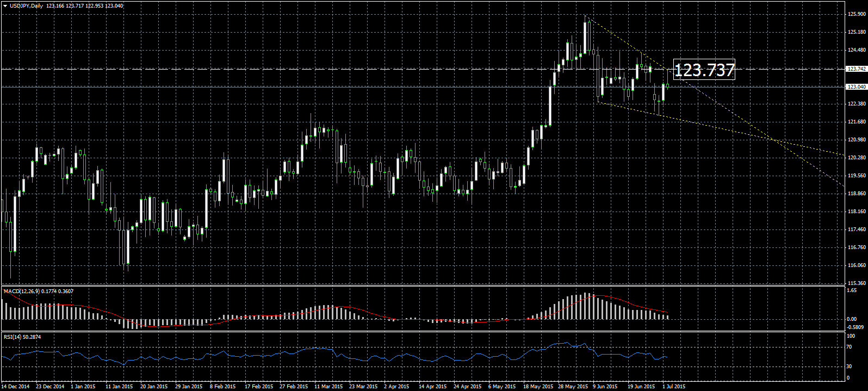Click where the two yellow trendlines intersect

click(x=774, y=141)
